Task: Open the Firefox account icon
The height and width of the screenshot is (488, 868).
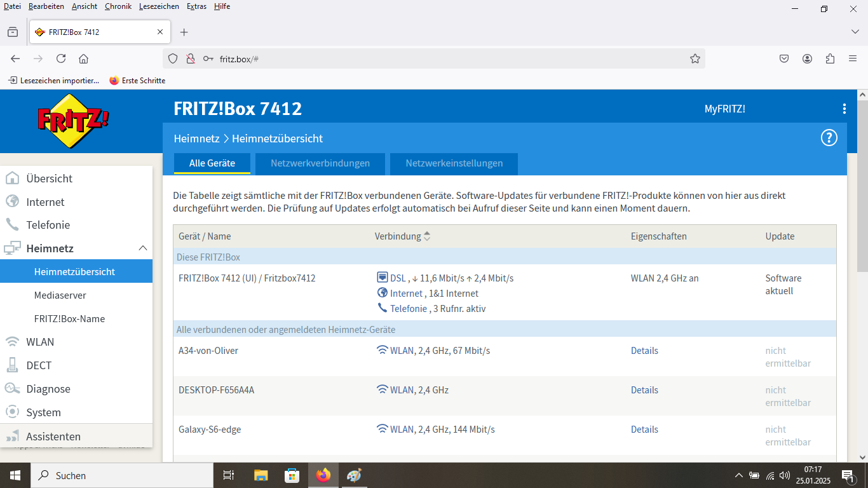Action: tap(807, 58)
